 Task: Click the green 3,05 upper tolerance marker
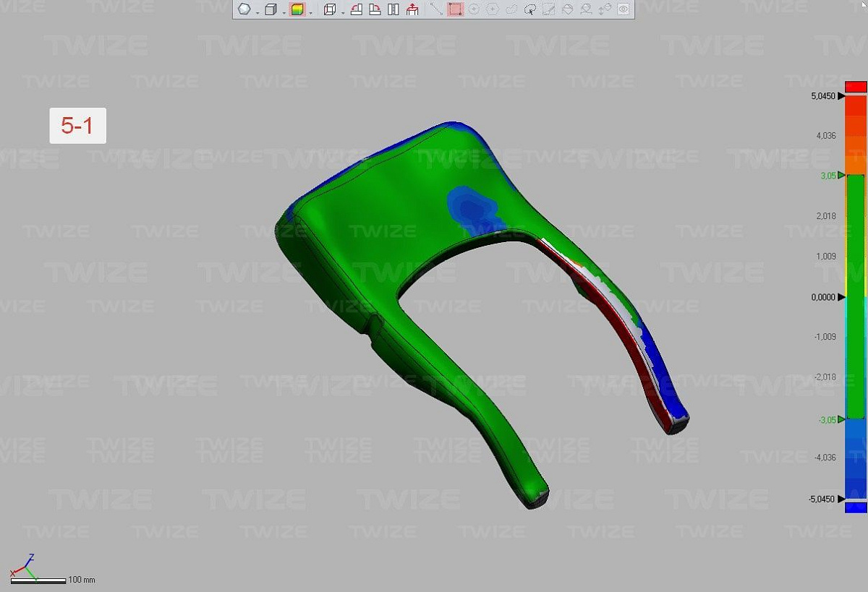[x=841, y=175]
